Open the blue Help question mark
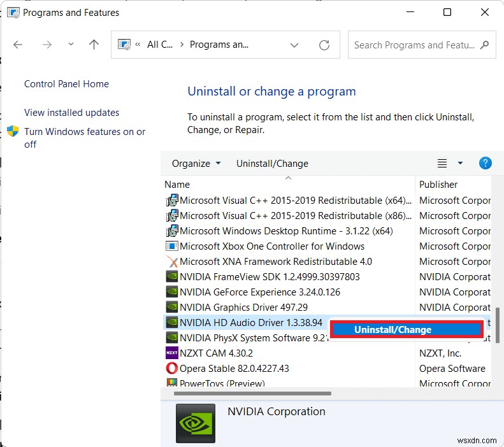Screen dimensions: 504x447 (485, 163)
